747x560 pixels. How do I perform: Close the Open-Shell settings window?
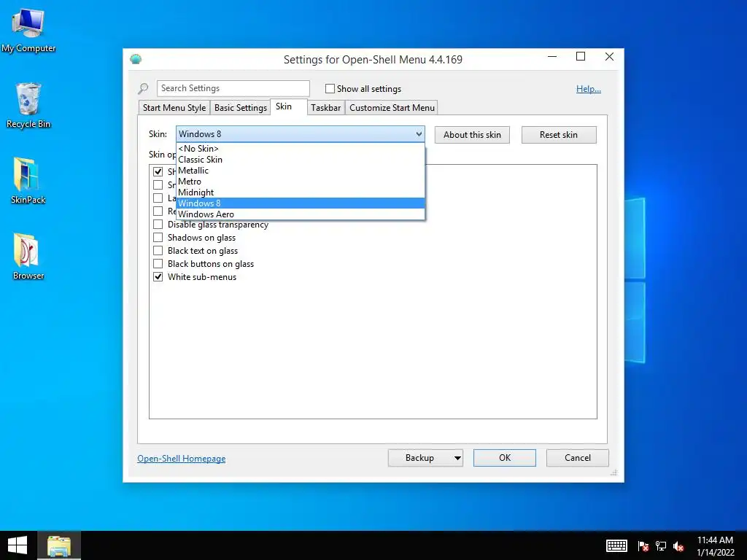tap(609, 57)
